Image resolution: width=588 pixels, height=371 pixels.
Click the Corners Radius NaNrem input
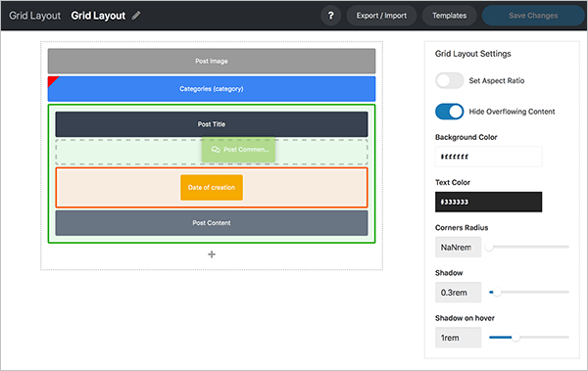point(459,248)
